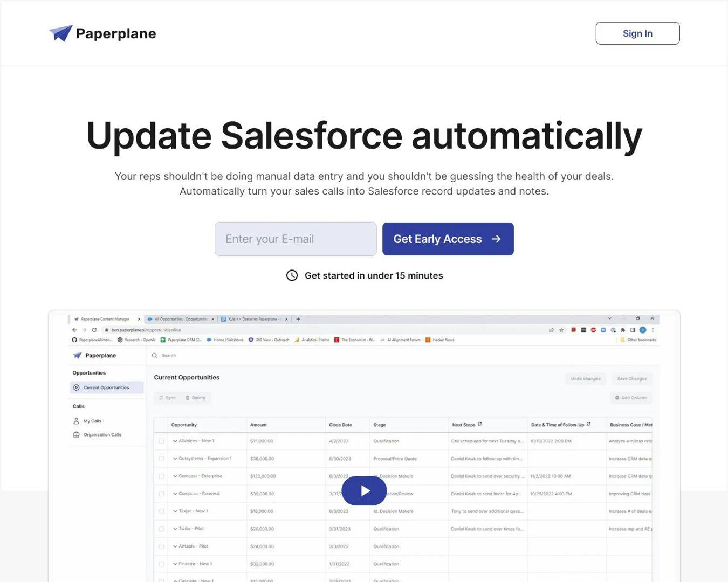Screen dimensions: 728x582
Task: Click the share page icon in the address bar
Action: [551, 330]
